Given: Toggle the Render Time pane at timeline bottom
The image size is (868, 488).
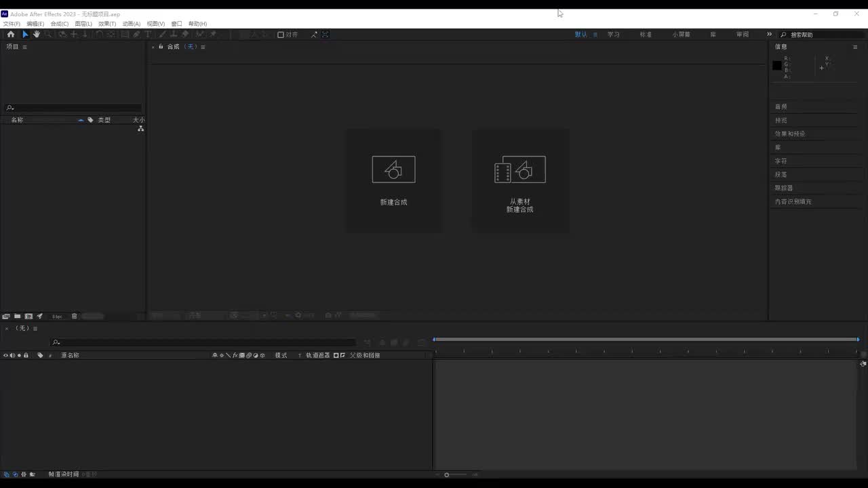Looking at the screenshot, I should tap(33, 474).
